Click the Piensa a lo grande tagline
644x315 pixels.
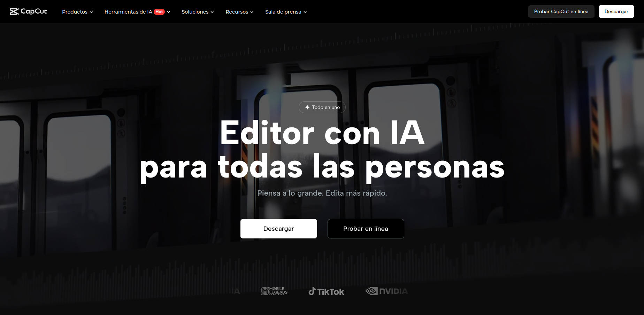click(322, 193)
